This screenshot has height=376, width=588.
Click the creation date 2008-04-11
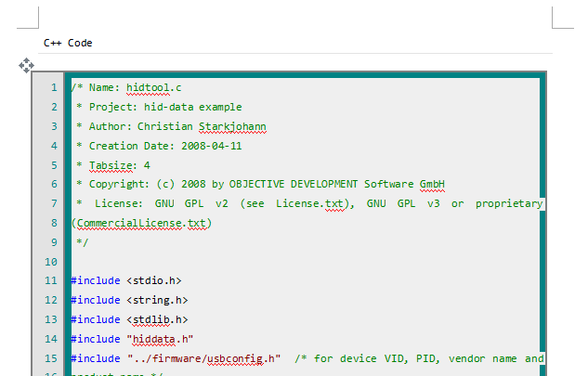[x=209, y=146]
